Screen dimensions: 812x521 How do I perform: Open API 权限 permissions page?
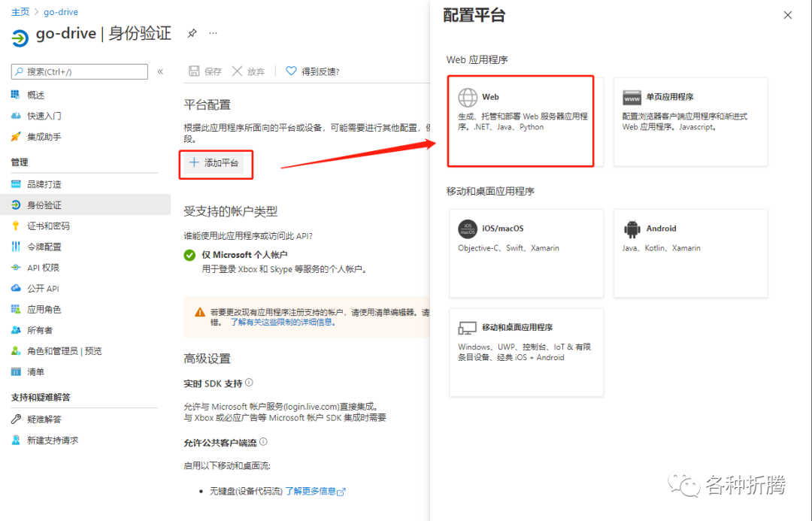[x=43, y=268]
